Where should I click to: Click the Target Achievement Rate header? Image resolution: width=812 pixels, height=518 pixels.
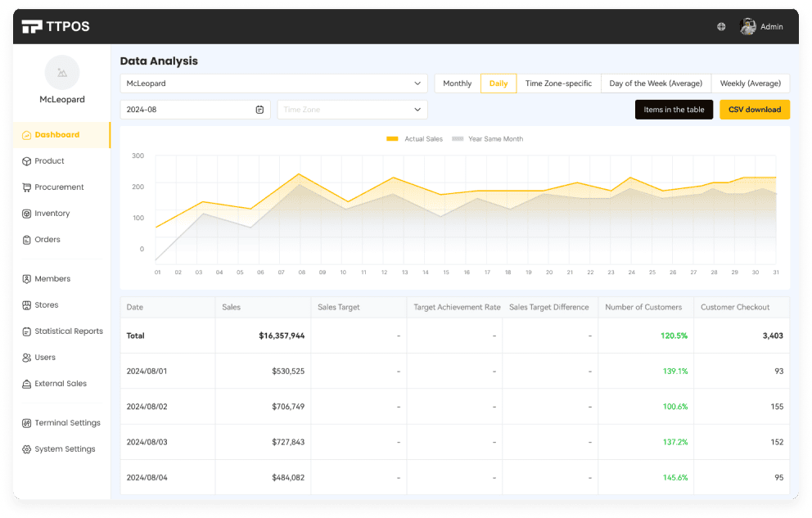click(457, 308)
